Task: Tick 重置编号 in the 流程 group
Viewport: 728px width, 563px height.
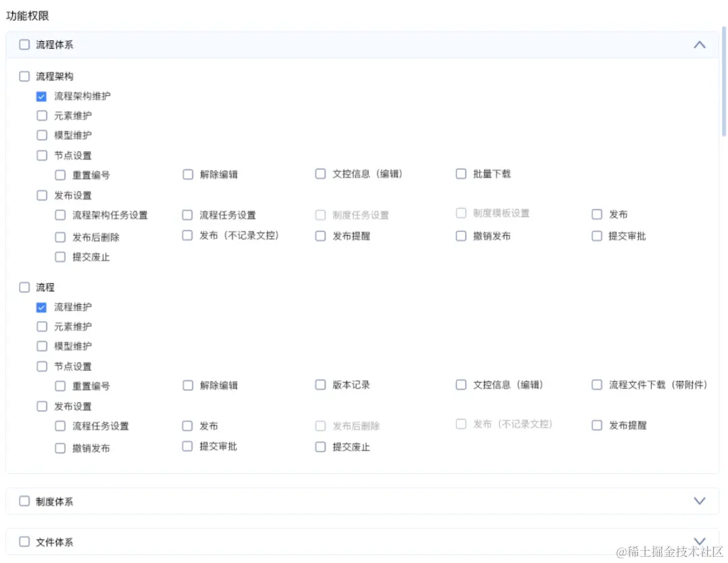Action: [60, 386]
